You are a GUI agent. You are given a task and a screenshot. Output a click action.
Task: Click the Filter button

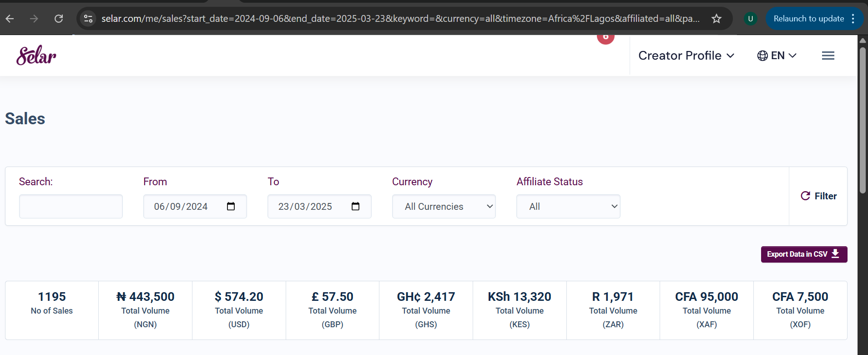(x=818, y=196)
